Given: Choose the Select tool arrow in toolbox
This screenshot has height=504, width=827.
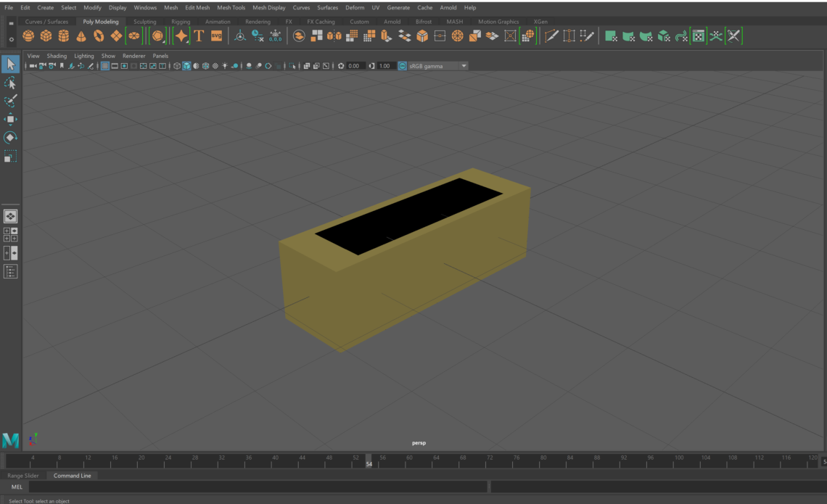Looking at the screenshot, I should [11, 65].
